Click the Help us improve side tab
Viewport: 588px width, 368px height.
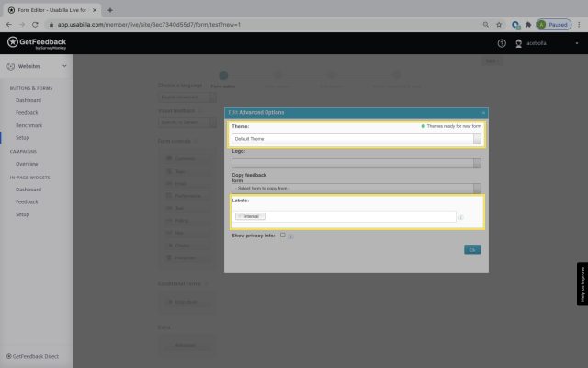(582, 284)
